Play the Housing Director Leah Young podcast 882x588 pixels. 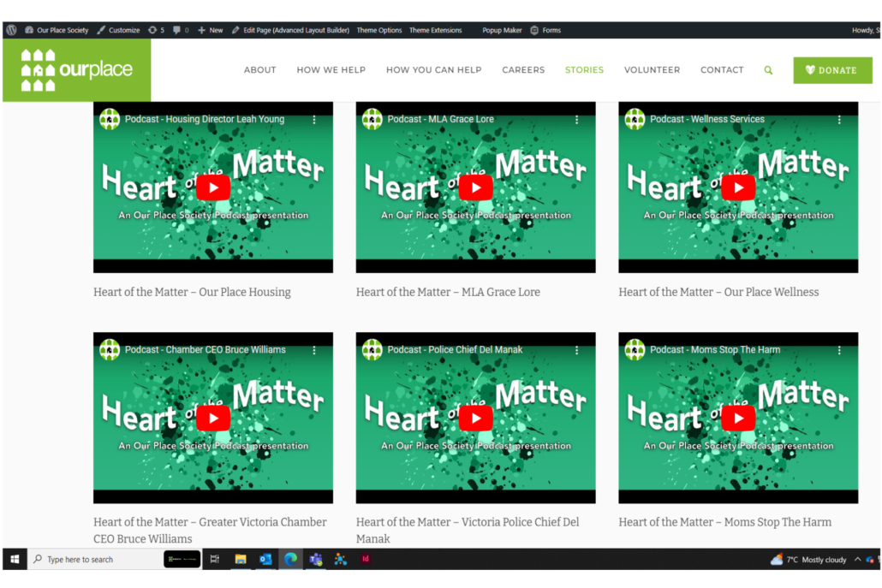213,187
